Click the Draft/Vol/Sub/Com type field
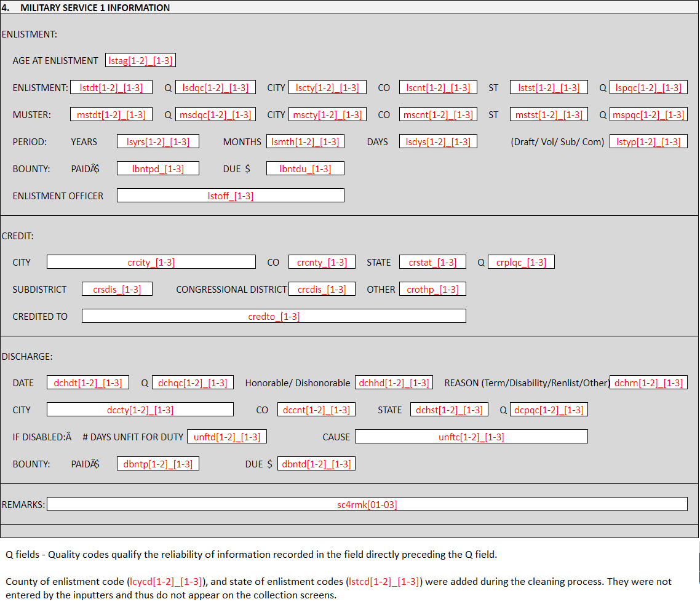This screenshot has height=615, width=700. [648, 141]
